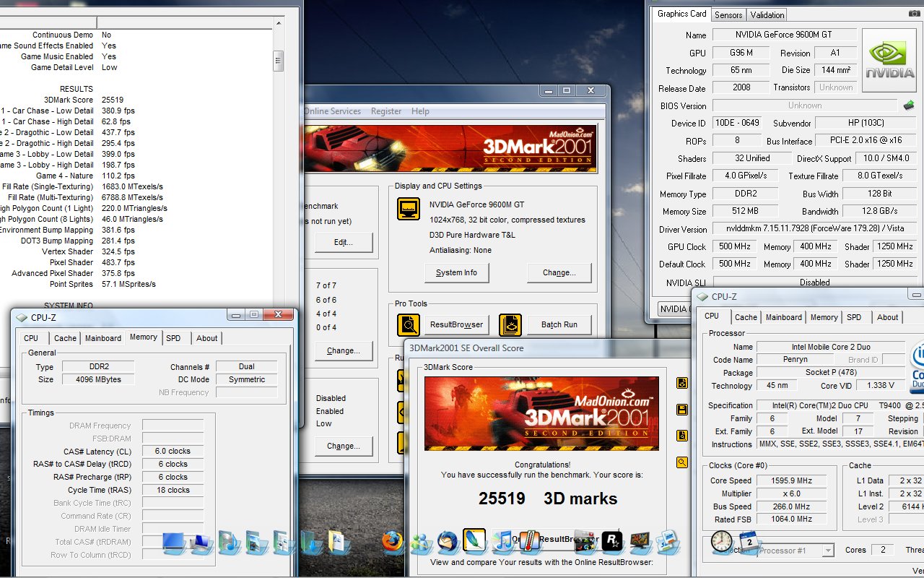
Task: Click the Game 4 - Nature 110.2 fps row
Action: click(85, 176)
